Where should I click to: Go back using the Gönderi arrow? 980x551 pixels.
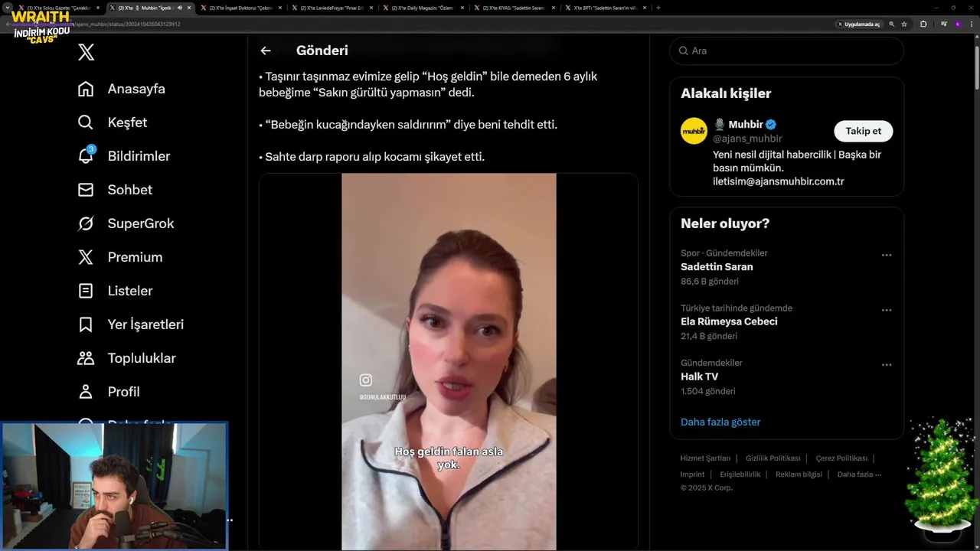266,51
